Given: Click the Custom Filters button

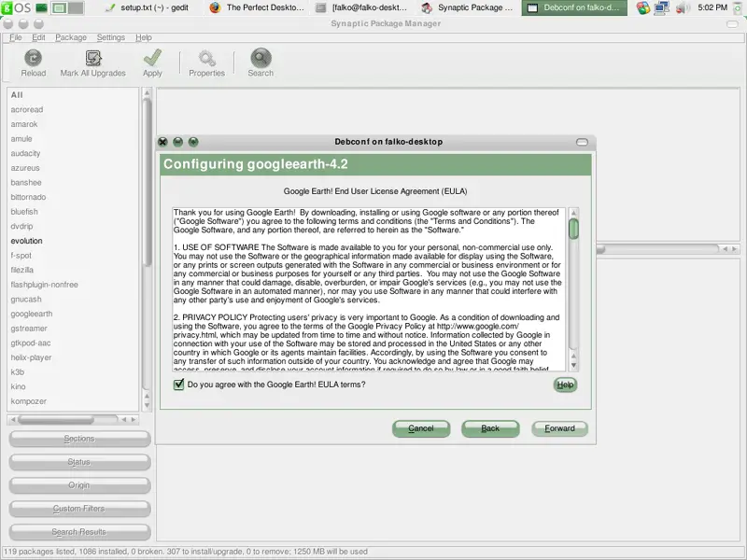Looking at the screenshot, I should [79, 509].
